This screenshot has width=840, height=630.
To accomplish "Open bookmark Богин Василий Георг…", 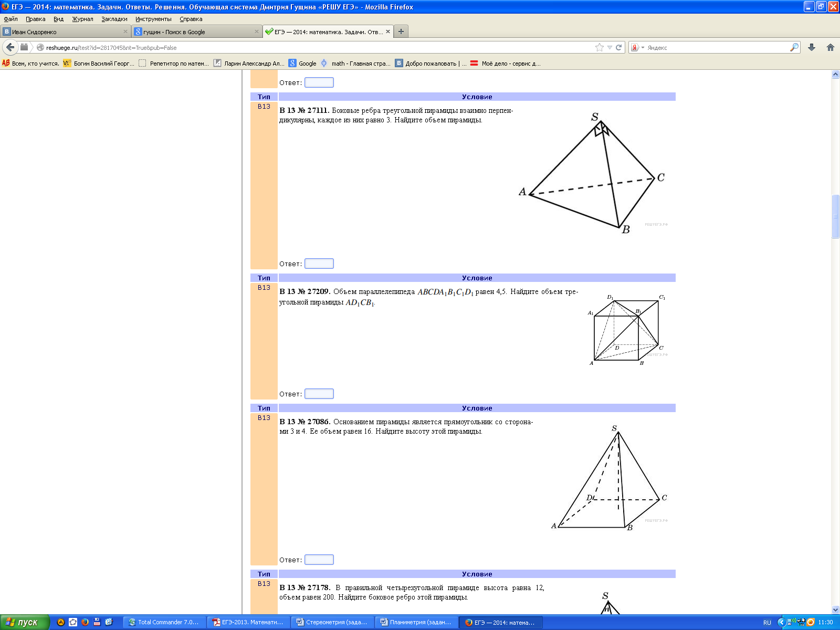I will pos(99,63).
